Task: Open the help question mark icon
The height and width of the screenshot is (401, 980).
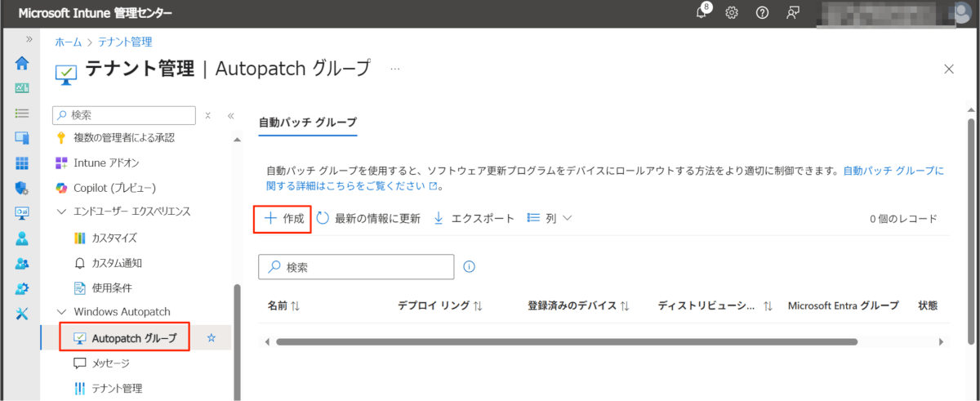Action: click(x=762, y=13)
